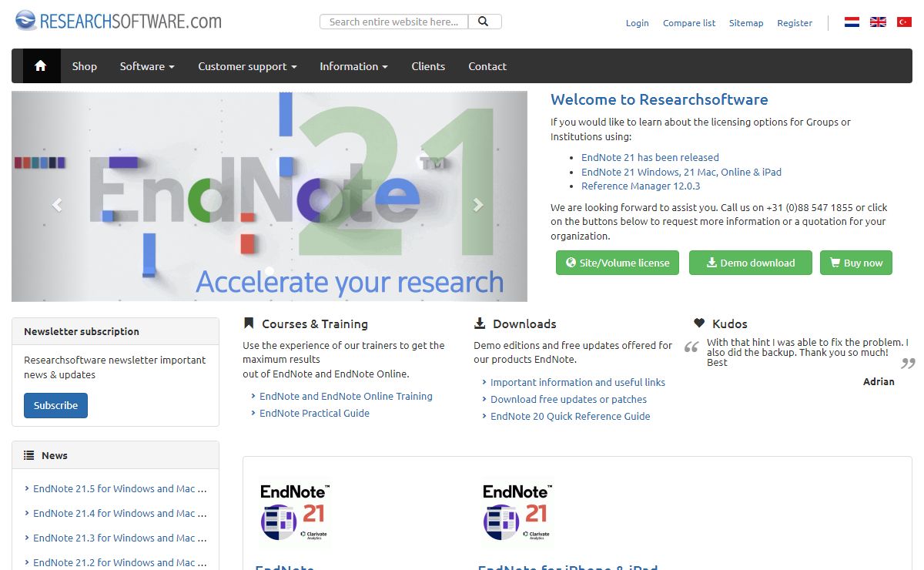Open the Sitemap link
This screenshot has width=924, height=570.
pos(746,23)
